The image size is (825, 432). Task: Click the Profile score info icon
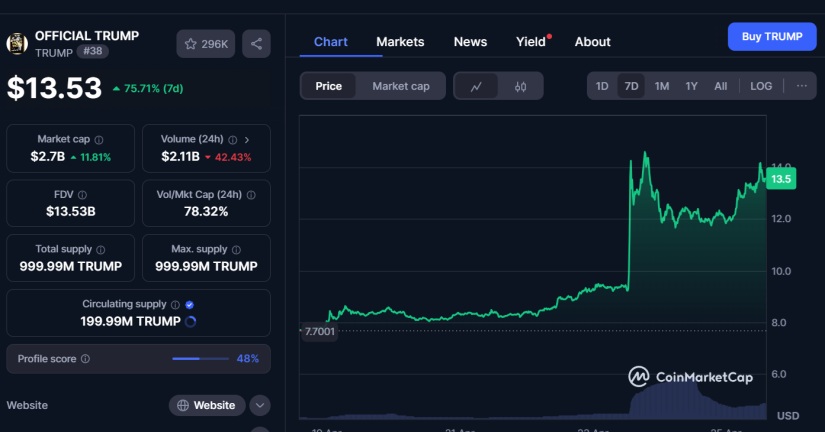pos(85,358)
